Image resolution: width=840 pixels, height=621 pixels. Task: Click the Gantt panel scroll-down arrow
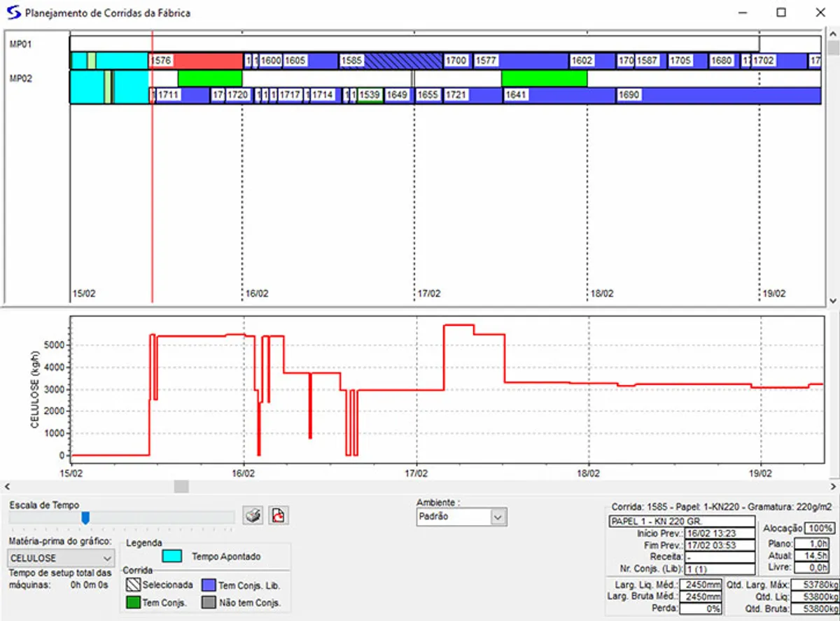pyautogui.click(x=832, y=300)
